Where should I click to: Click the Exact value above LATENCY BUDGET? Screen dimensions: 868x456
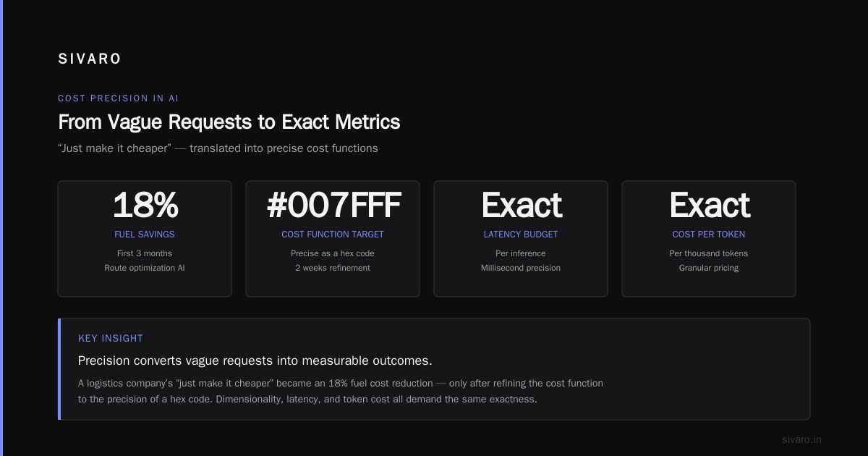(521, 206)
